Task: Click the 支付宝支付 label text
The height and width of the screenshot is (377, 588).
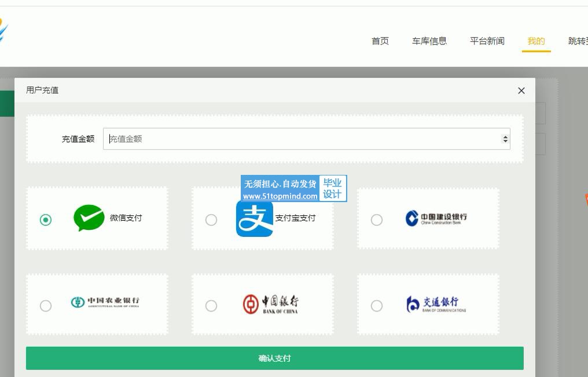Action: [296, 218]
